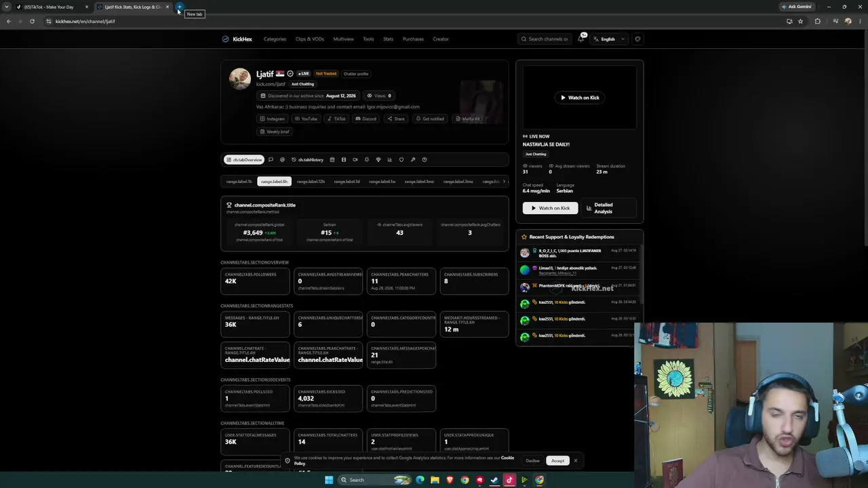This screenshot has width=868, height=488.
Task: Open TikTok from the Windows taskbar
Action: coord(509,480)
